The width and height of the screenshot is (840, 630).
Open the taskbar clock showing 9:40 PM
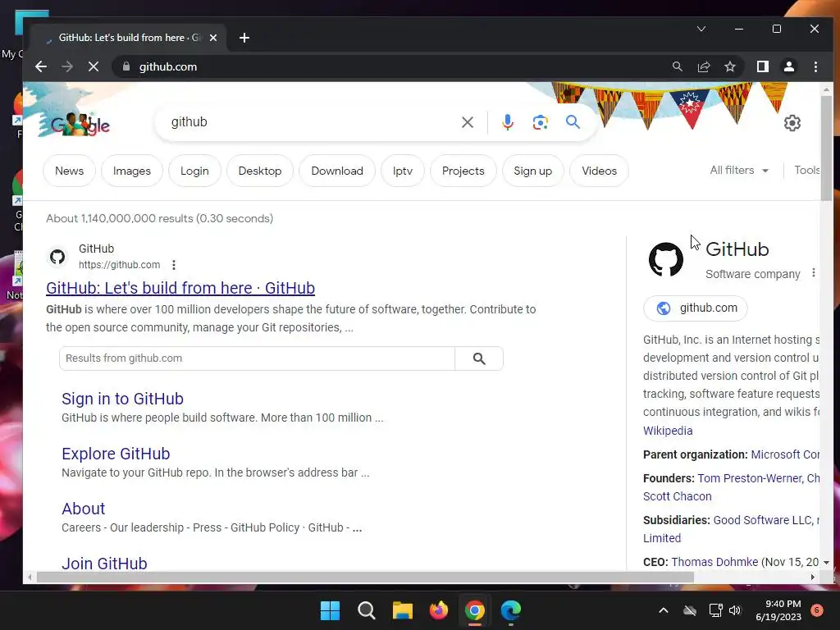coord(778,610)
